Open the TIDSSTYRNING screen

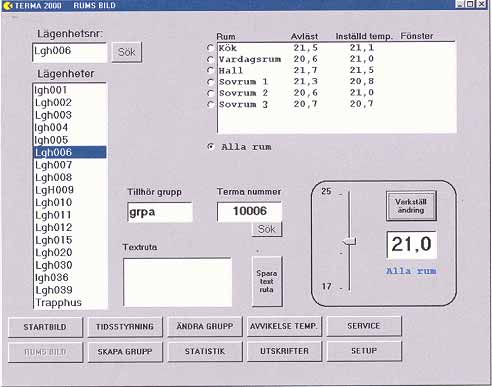125,327
